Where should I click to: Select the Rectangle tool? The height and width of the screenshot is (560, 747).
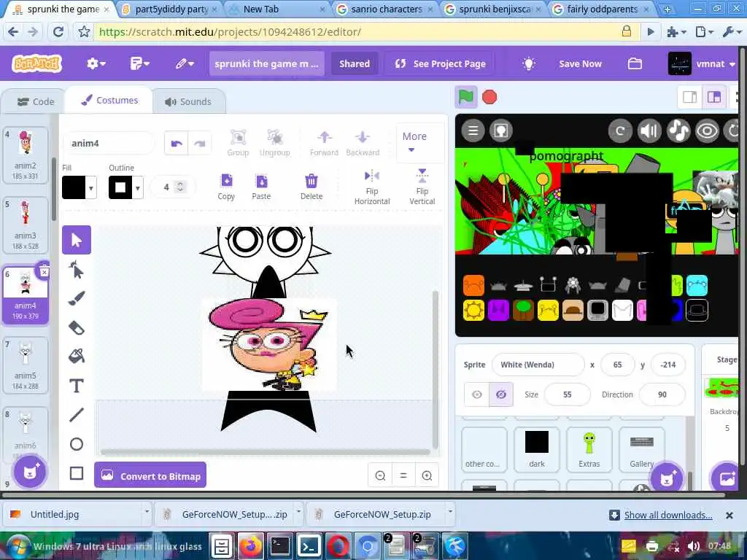pos(76,473)
